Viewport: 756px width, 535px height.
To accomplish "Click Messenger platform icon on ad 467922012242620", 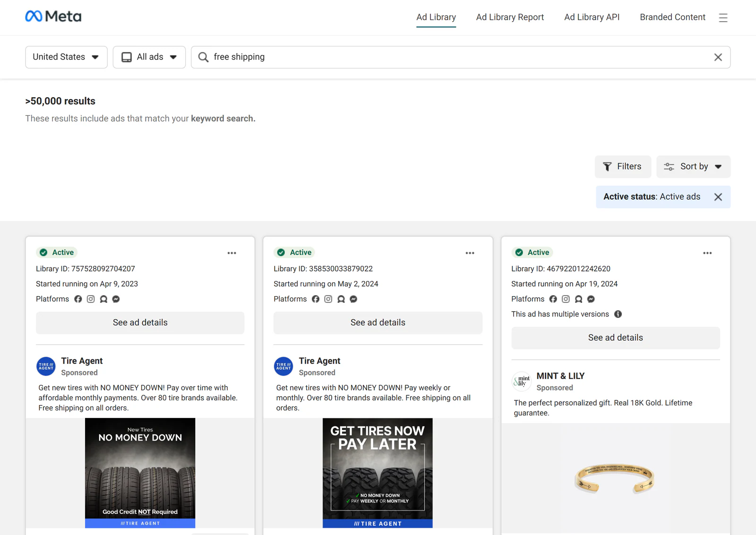I will (591, 299).
